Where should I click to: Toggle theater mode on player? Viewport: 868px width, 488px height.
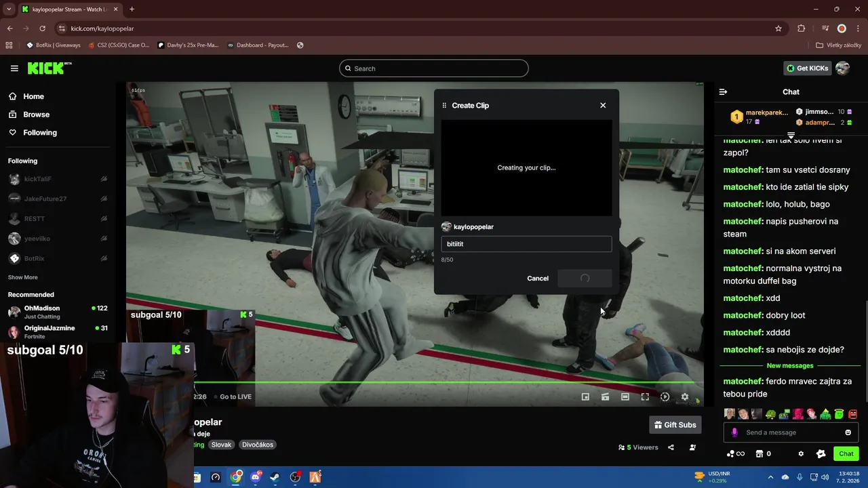[x=625, y=396]
